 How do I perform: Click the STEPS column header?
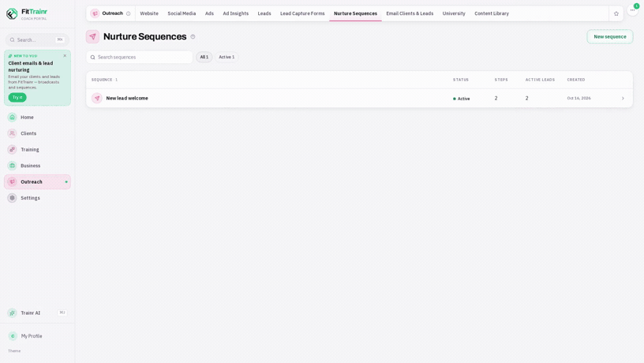501,80
